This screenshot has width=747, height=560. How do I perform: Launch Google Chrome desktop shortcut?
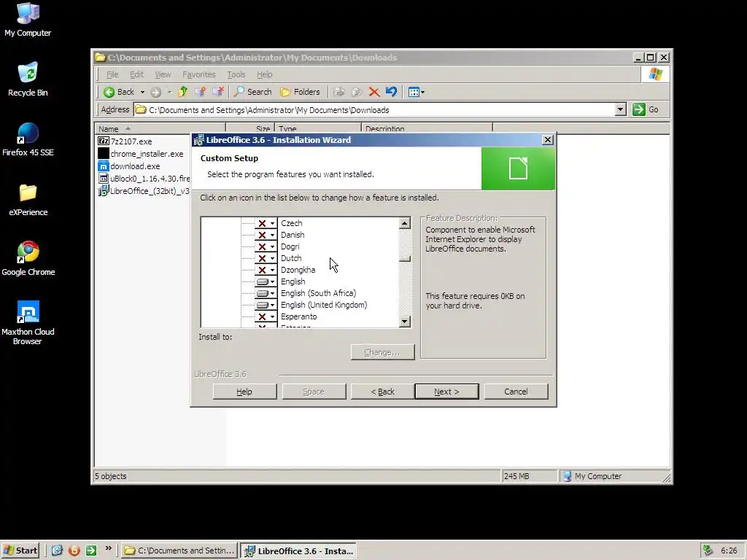coord(28,259)
